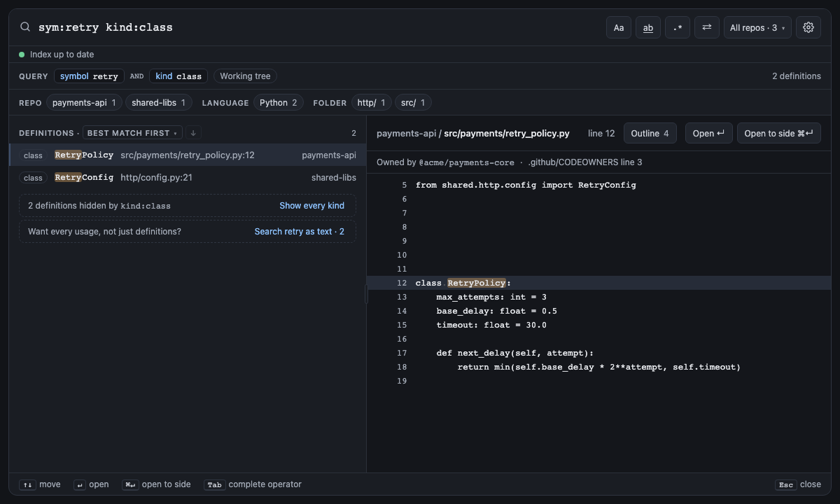Filter by shared-libs repo chip
Image resolution: width=840 pixels, height=504 pixels.
(x=159, y=103)
